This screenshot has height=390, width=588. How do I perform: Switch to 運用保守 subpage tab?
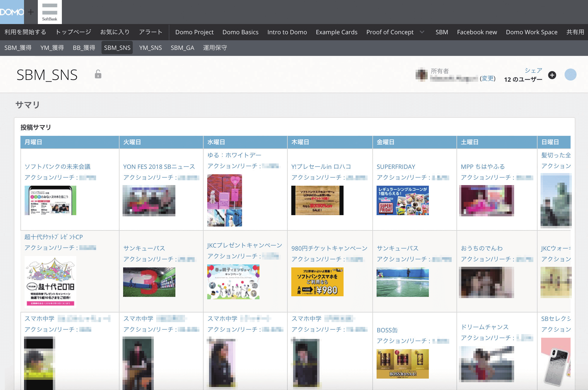pos(215,48)
